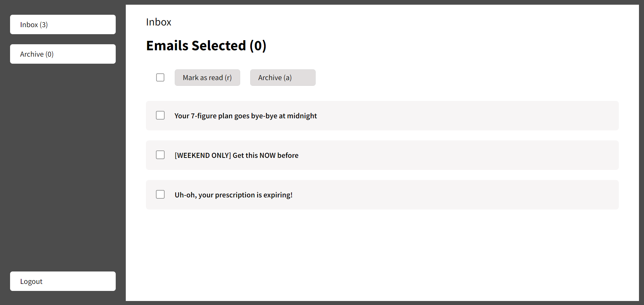Click the 'Mark as read (r)' button
This screenshot has height=305, width=644.
[207, 77]
